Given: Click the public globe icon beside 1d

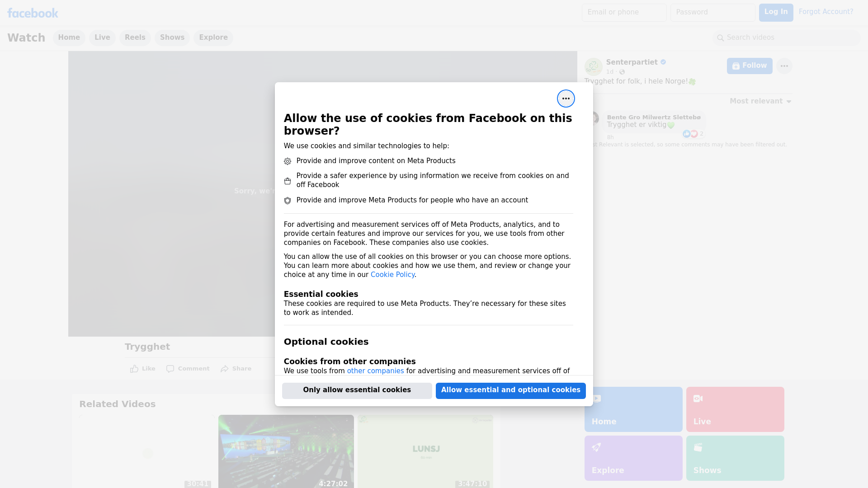Looking at the screenshot, I should pos(622,72).
